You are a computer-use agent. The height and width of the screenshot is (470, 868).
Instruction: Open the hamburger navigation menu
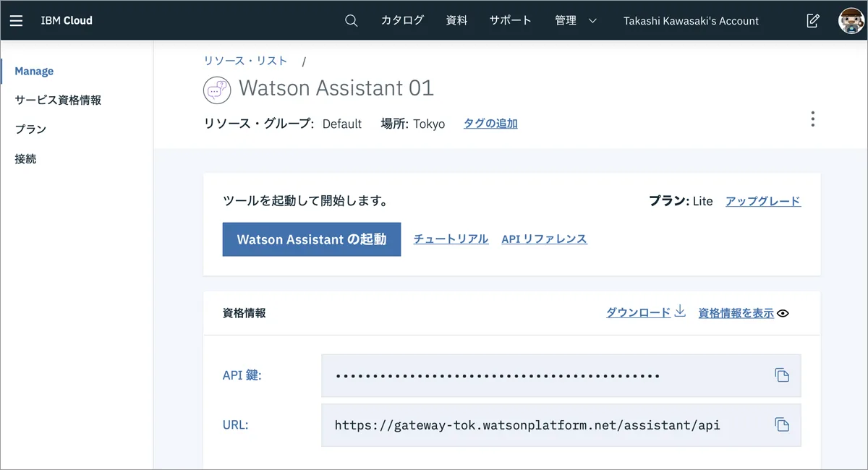coord(16,21)
